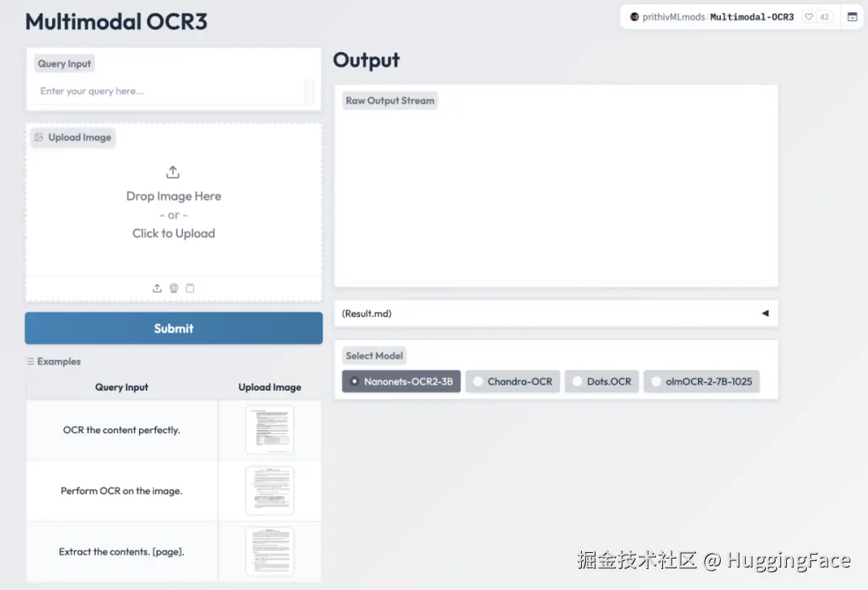Click the Multimodal OCR3 page title
This screenshot has width=868, height=590.
(117, 22)
